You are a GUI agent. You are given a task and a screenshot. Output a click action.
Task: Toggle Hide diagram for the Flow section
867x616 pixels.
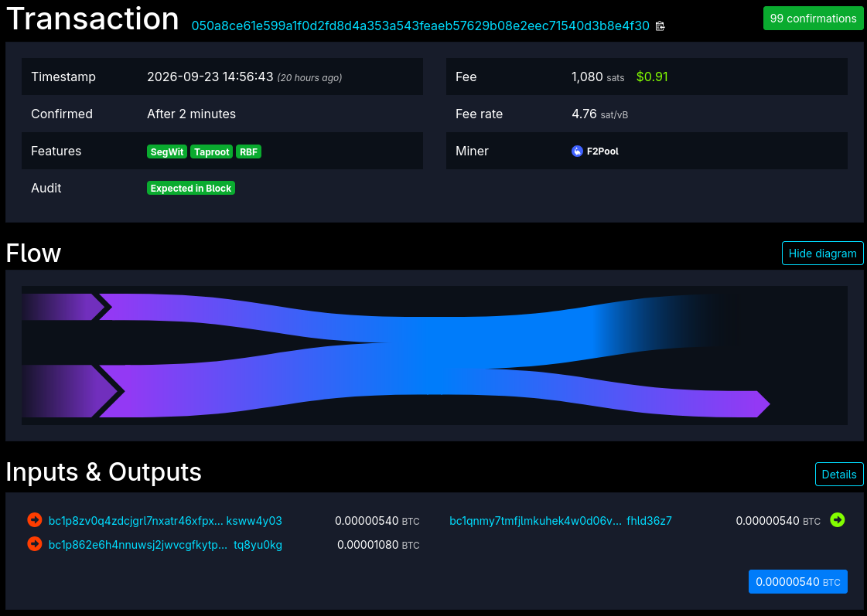(x=822, y=253)
